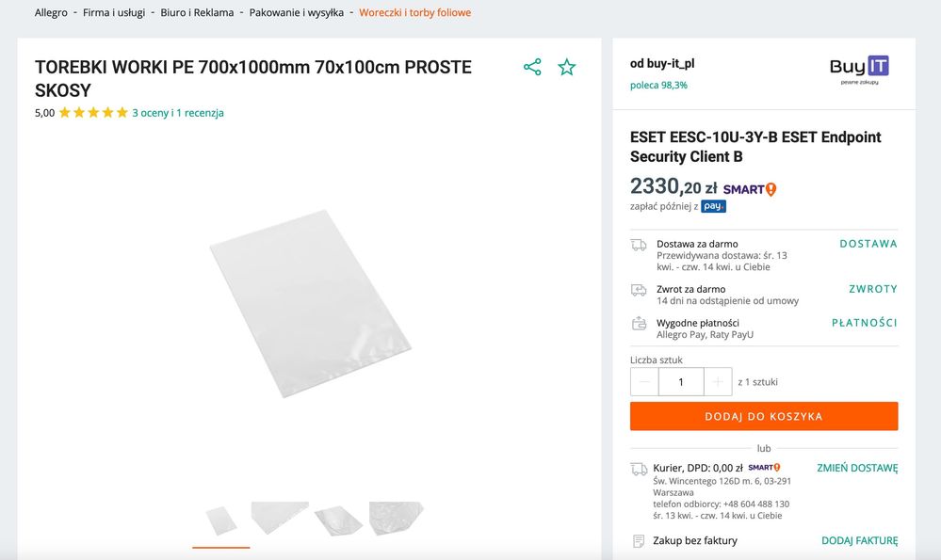Click the free returns icon
Viewport: 941px width, 560px height.
[639, 290]
